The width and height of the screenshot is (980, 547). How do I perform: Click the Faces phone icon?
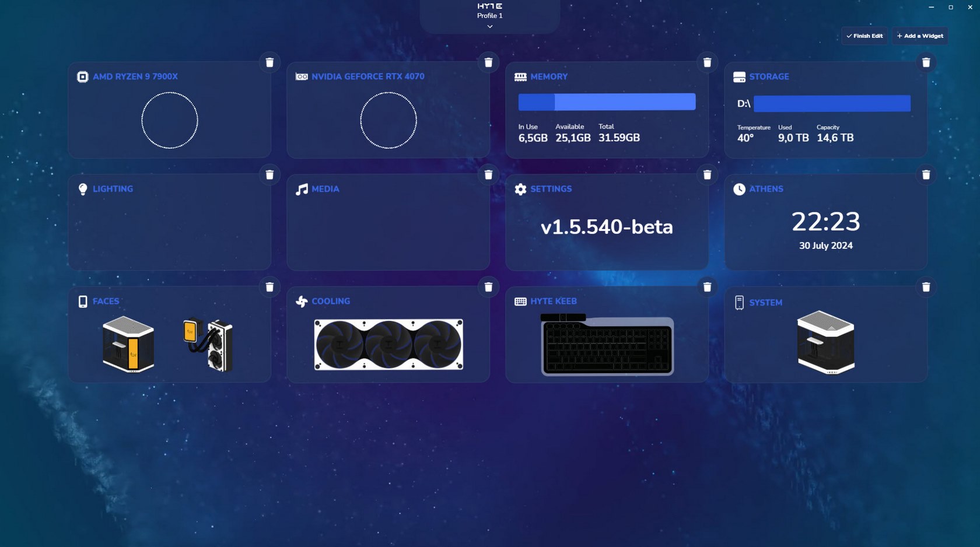(83, 301)
